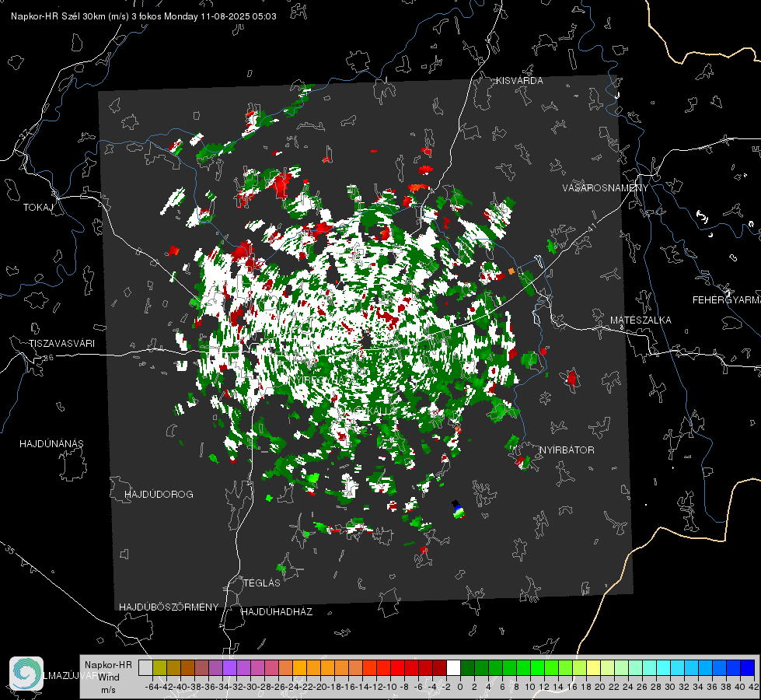Click the NYÍRBÁTOR city label
The image size is (761, 700).
(567, 450)
